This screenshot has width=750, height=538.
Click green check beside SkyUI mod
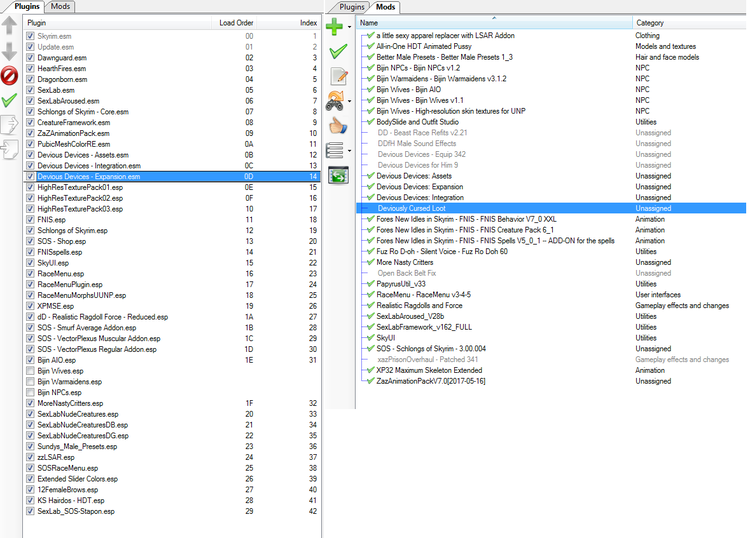pos(370,338)
